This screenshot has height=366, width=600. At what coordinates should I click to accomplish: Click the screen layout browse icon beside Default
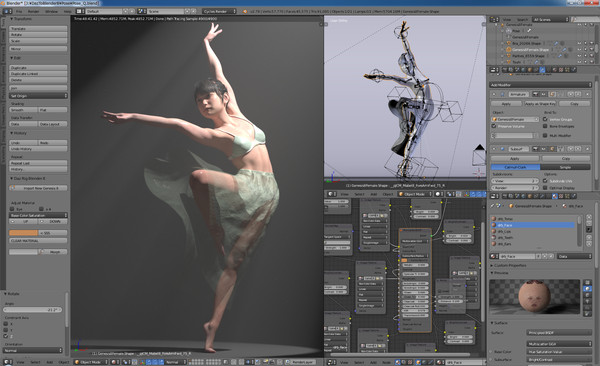click(x=79, y=11)
